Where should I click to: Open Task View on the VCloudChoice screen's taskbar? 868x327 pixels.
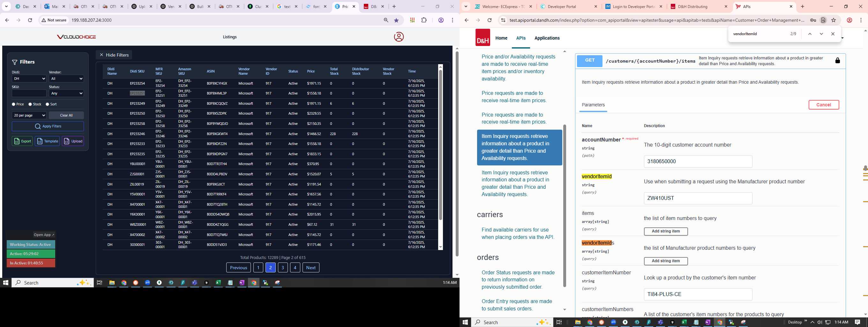[x=99, y=283]
